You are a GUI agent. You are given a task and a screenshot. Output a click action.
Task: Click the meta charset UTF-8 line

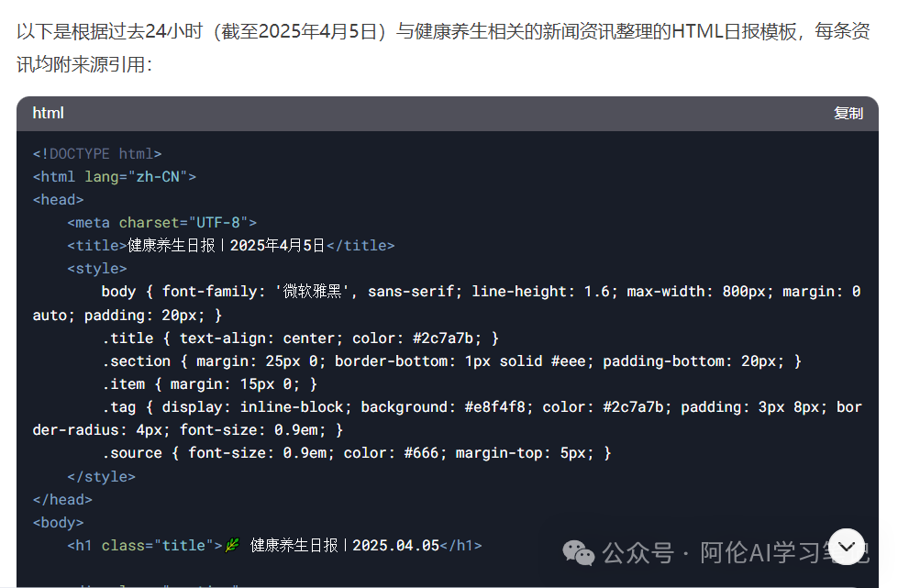click(162, 223)
